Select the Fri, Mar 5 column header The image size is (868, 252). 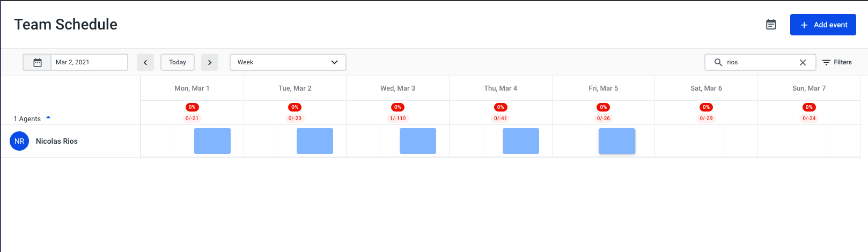coord(604,88)
